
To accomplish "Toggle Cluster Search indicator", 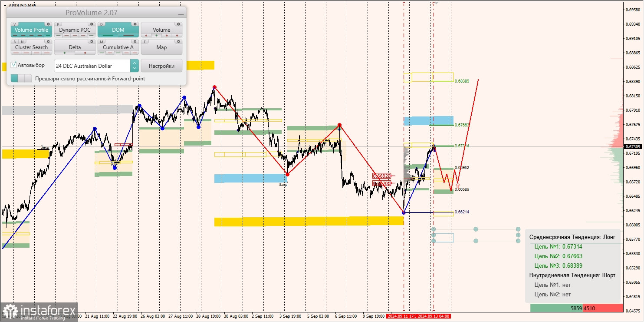I will point(31,47).
